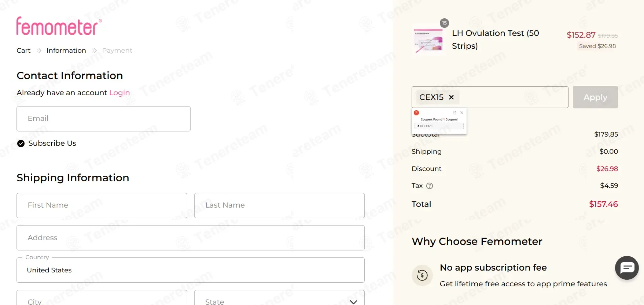Go to the Payment breadcrumb step
The height and width of the screenshot is (305, 644).
click(117, 51)
